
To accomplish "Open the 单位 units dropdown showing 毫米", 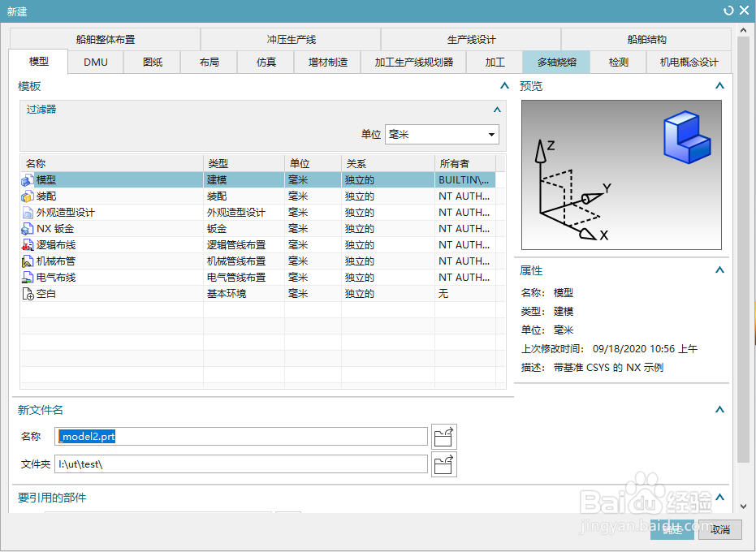I will pos(490,134).
